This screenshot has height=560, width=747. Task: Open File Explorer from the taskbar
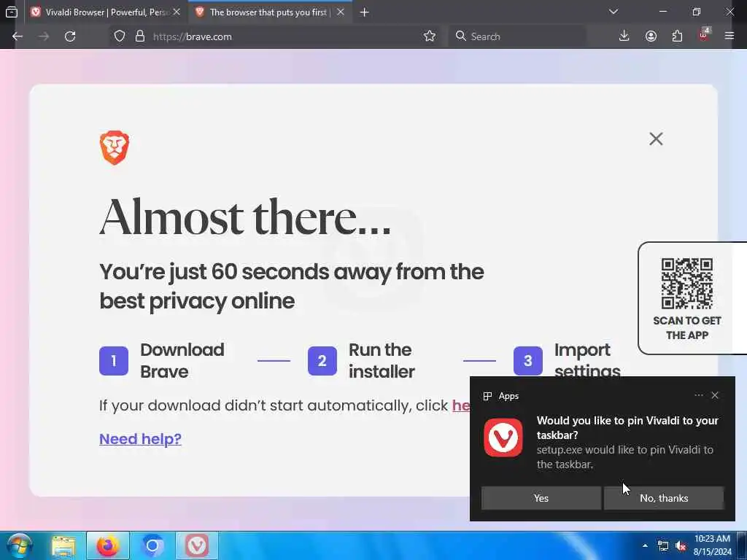click(x=63, y=545)
